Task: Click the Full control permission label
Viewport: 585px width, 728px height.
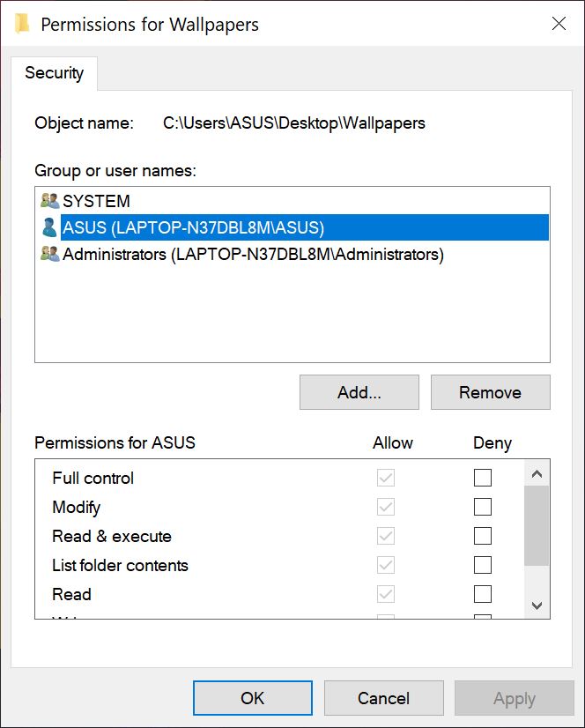Action: click(93, 478)
